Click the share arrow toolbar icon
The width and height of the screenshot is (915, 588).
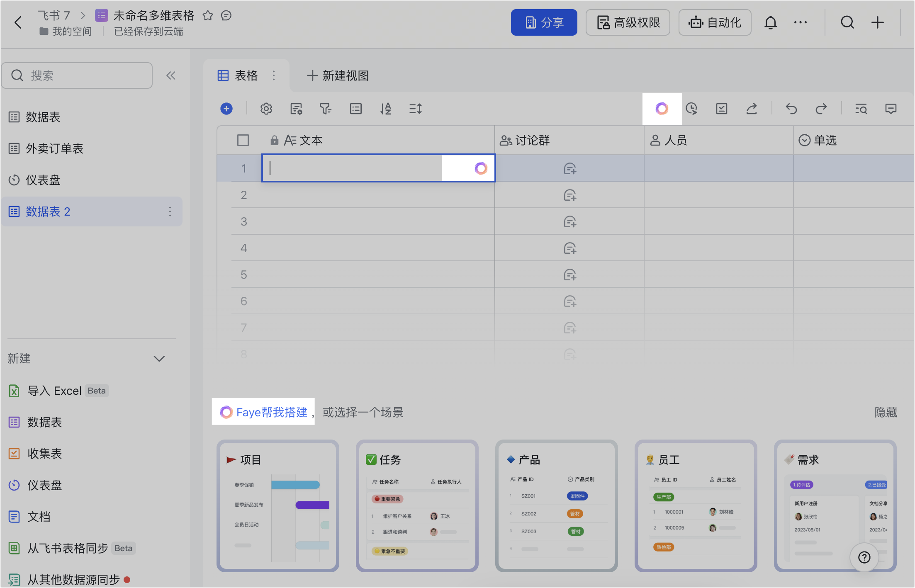752,109
